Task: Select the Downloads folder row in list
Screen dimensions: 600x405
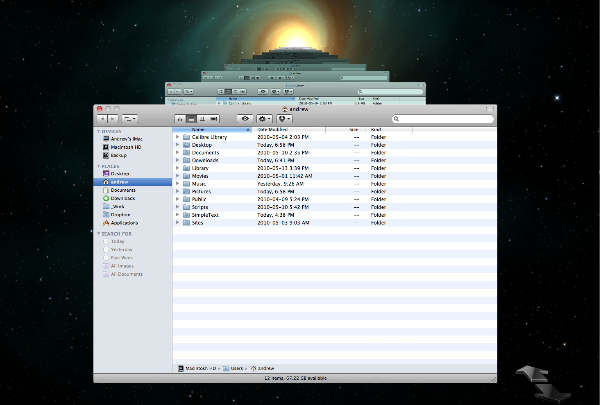Action: 334,160
